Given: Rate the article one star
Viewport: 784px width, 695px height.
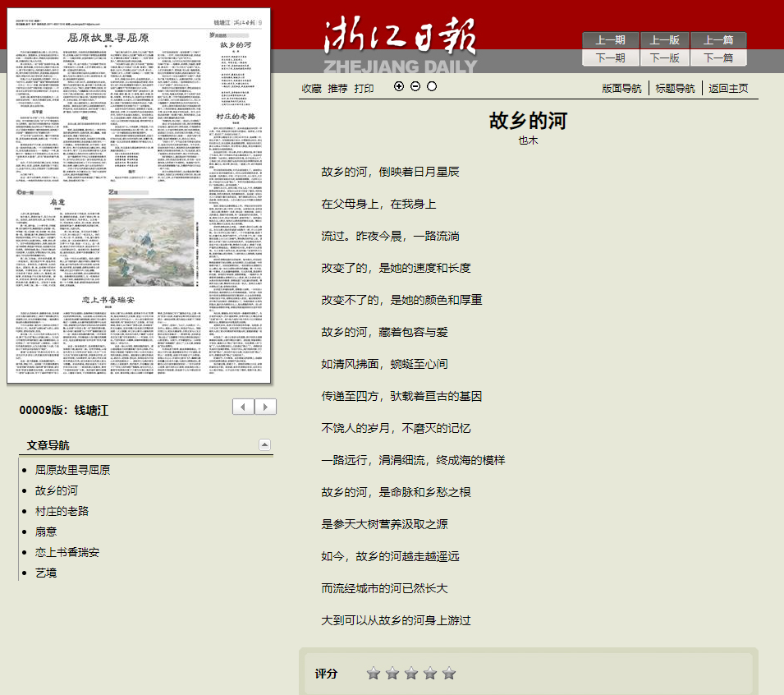Looking at the screenshot, I should [373, 673].
